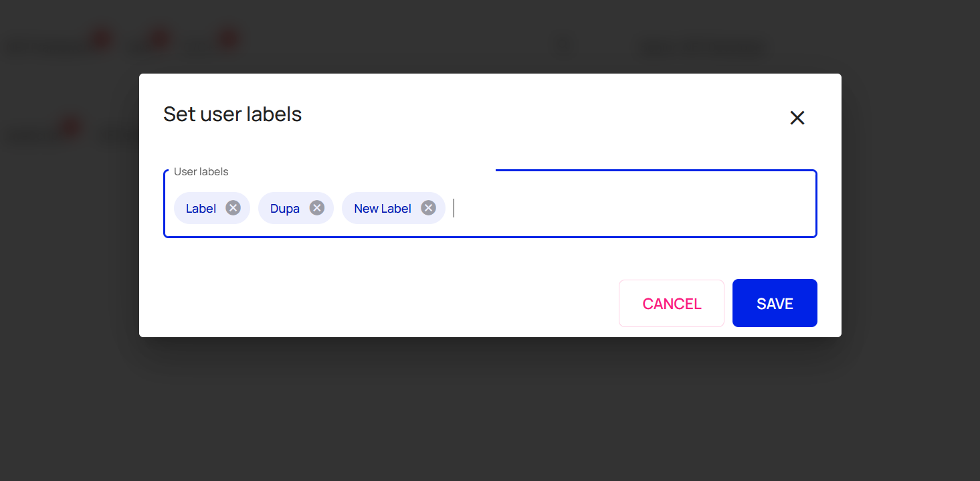Select the "Label" chip text
Viewport: 980px width, 481px height.
click(201, 209)
